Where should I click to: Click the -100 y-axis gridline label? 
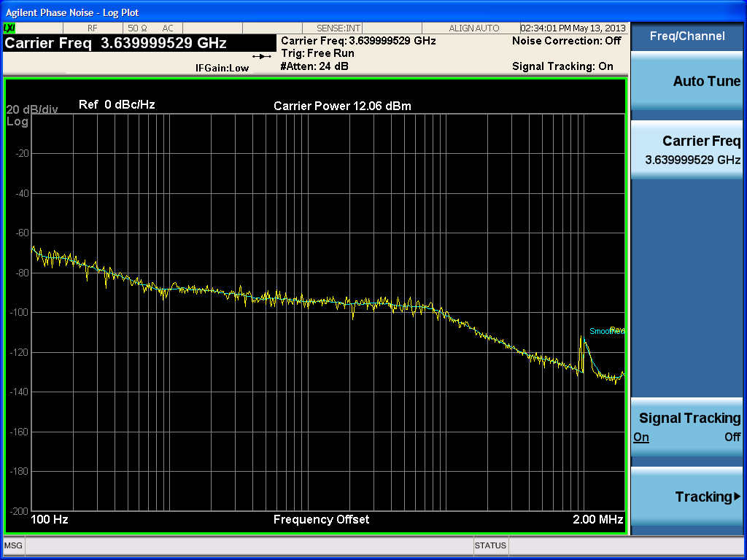[x=18, y=312]
